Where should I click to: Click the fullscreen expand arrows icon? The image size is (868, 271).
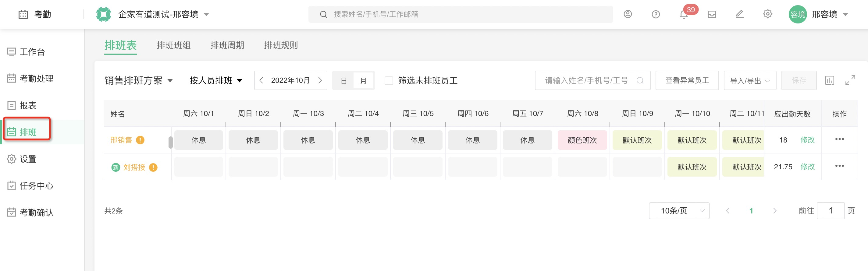[x=850, y=80]
